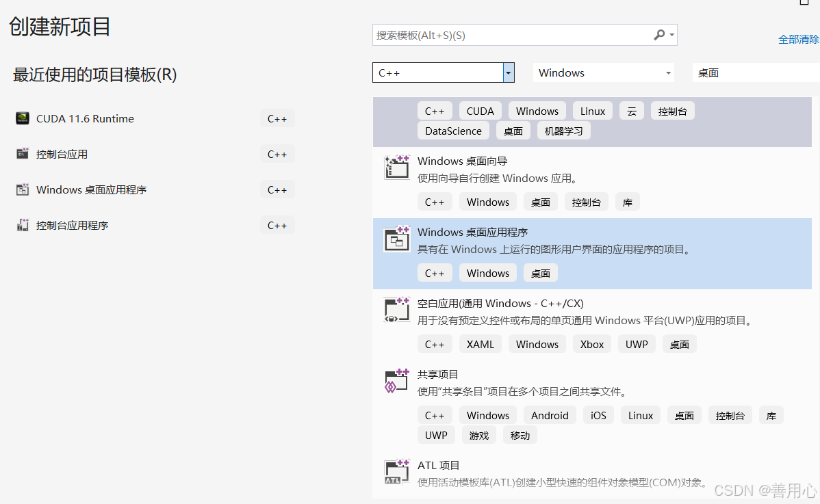Click the 空白应用 UWP template icon
The image size is (820, 504).
pyautogui.click(x=397, y=310)
